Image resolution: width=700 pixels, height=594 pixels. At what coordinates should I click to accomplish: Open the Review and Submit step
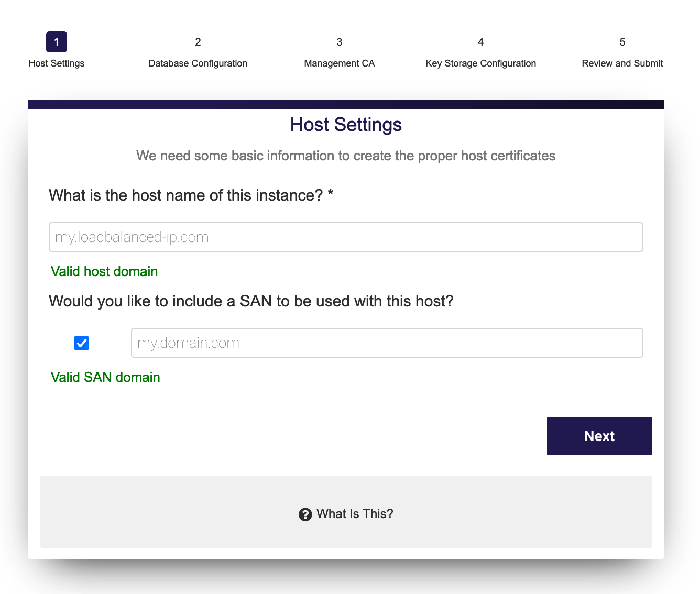coord(622,63)
